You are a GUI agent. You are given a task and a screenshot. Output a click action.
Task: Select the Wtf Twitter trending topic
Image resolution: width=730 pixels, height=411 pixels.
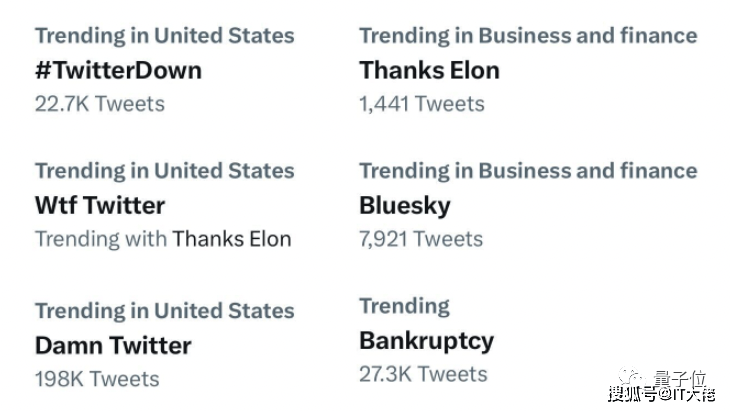point(99,205)
